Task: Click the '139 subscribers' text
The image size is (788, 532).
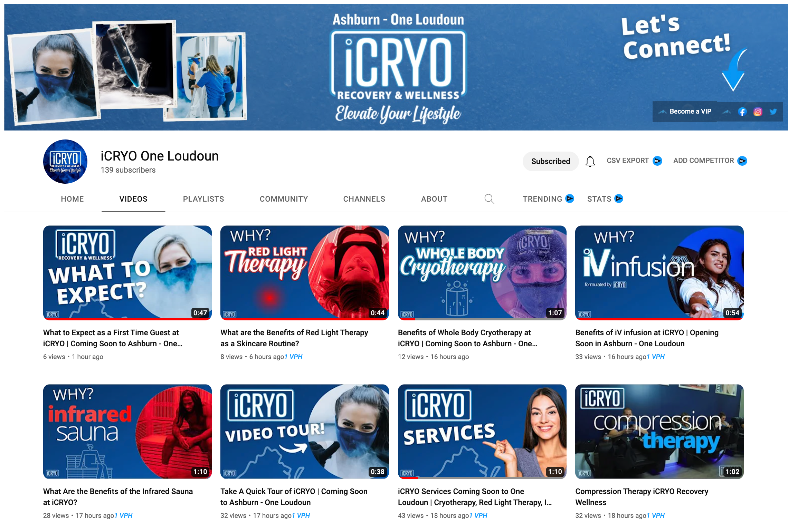Action: pyautogui.click(x=128, y=170)
